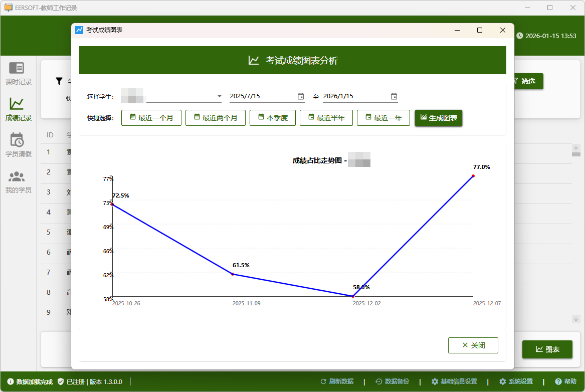
Task: Choose 本季度 quick range
Action: (273, 118)
